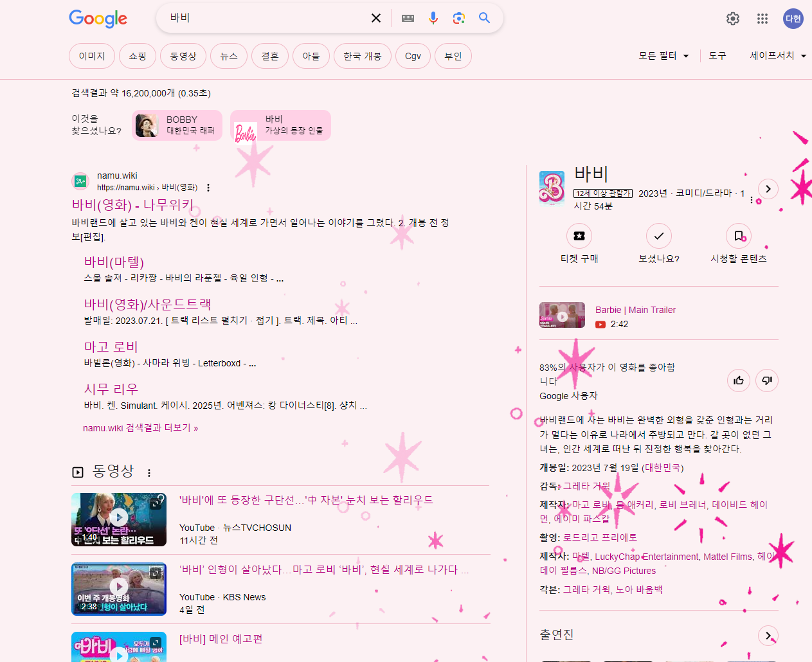Select the Cgv filter chip
Viewport: 812px width, 662px height.
pyautogui.click(x=413, y=56)
